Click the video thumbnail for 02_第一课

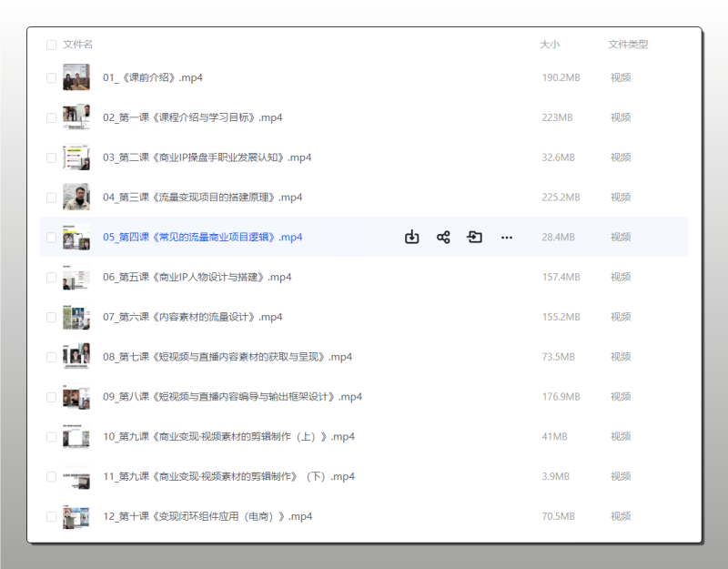click(x=76, y=117)
